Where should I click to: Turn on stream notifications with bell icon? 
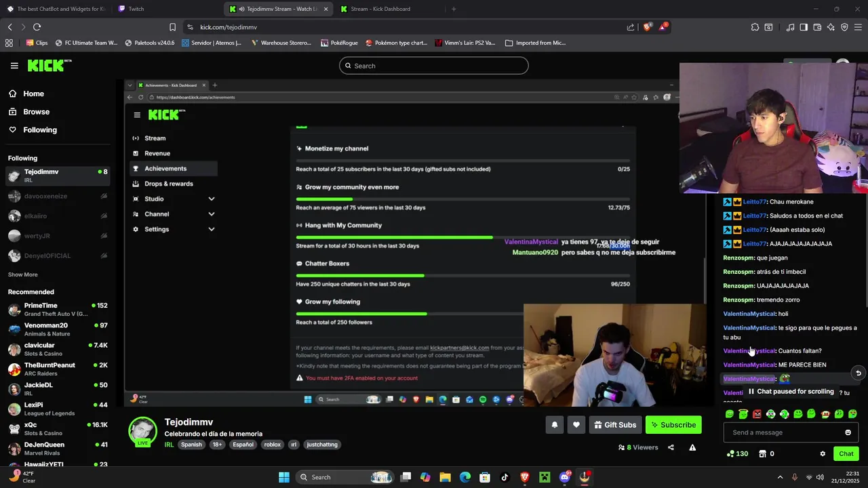pos(554,425)
